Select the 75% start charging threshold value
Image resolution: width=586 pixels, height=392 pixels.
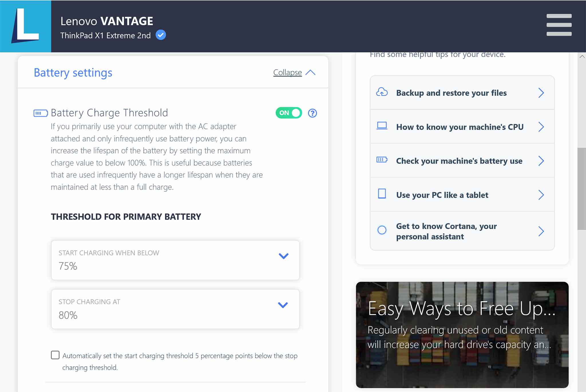pyautogui.click(x=67, y=266)
